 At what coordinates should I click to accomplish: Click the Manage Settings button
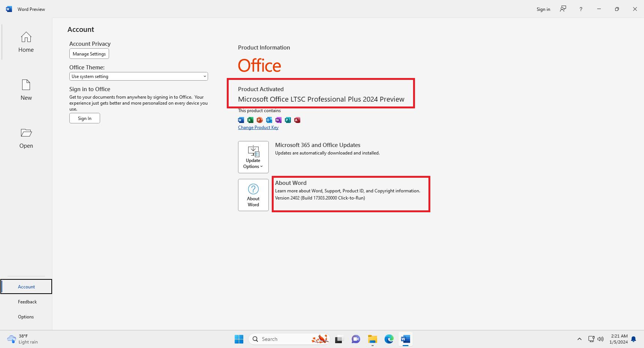[x=89, y=54]
